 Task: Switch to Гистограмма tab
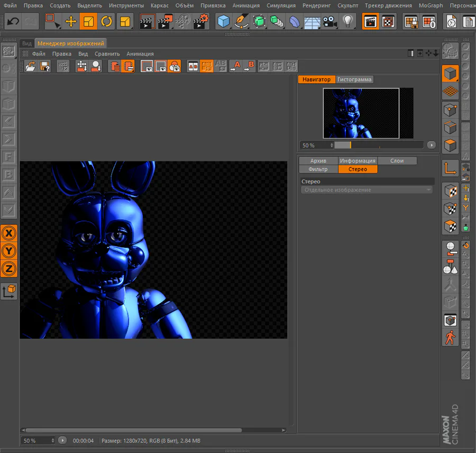354,79
